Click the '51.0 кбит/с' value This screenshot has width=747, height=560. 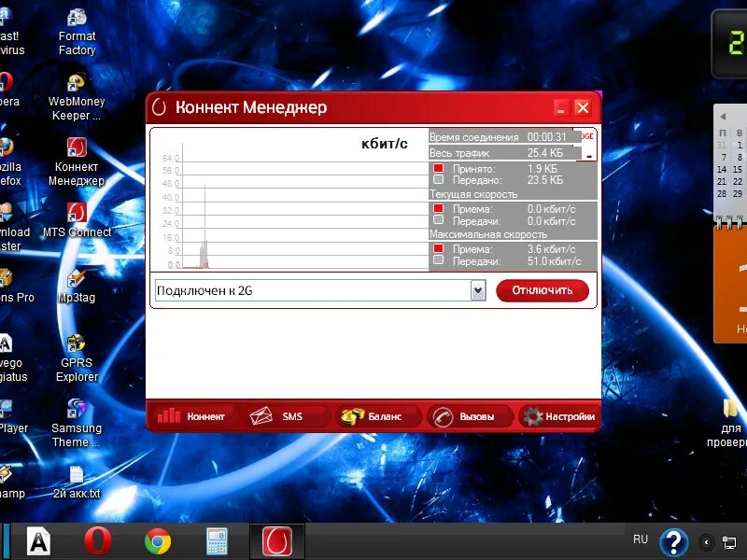(x=554, y=261)
